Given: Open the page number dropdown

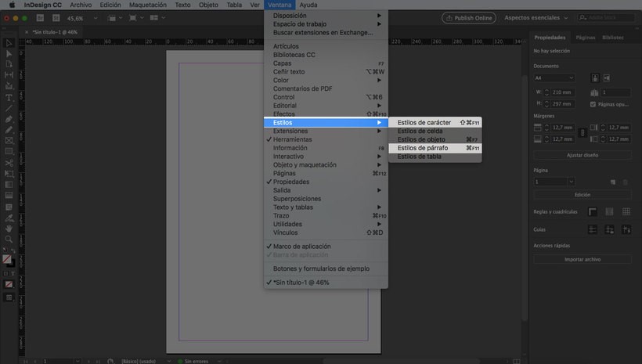Looking at the screenshot, I should 554,182.
